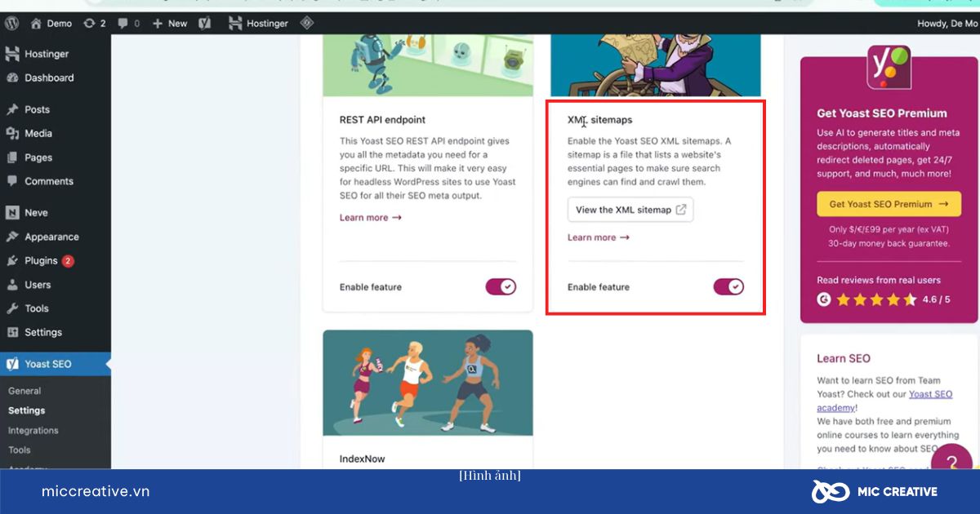Click the star rating row
Viewport: 980px width, 514px height.
(x=876, y=299)
